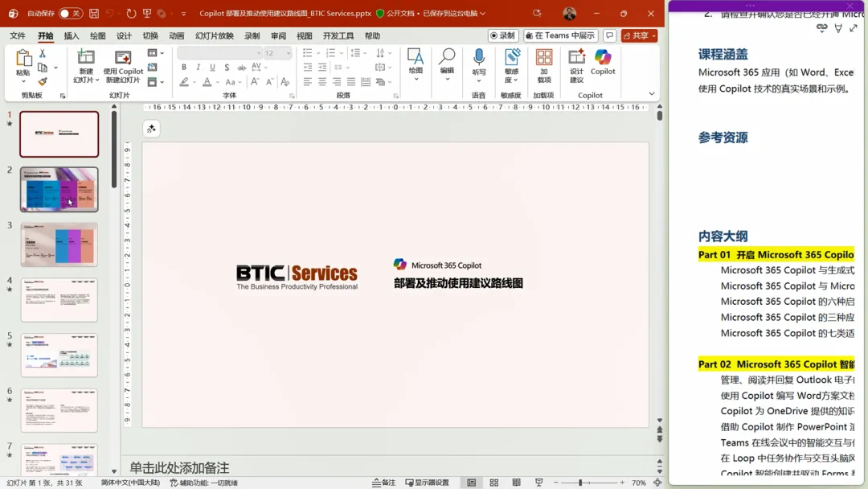Image resolution: width=868 pixels, height=489 pixels.
Task: Check accessibility 辅助功能 status
Action: (x=203, y=483)
